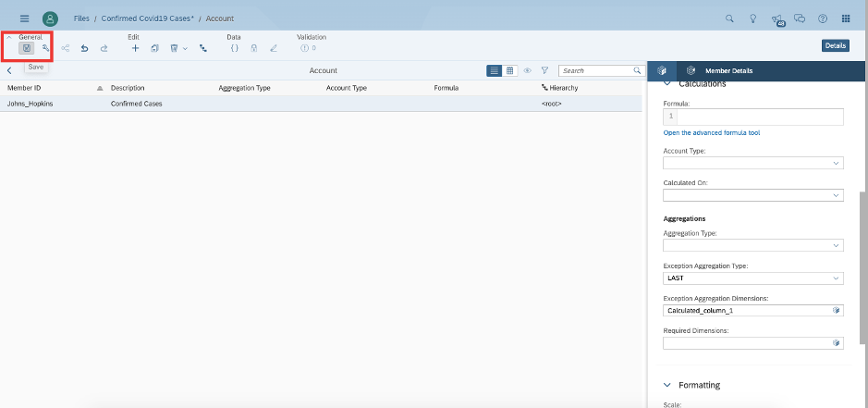Undo the last change
The height and width of the screenshot is (408, 868).
point(85,48)
